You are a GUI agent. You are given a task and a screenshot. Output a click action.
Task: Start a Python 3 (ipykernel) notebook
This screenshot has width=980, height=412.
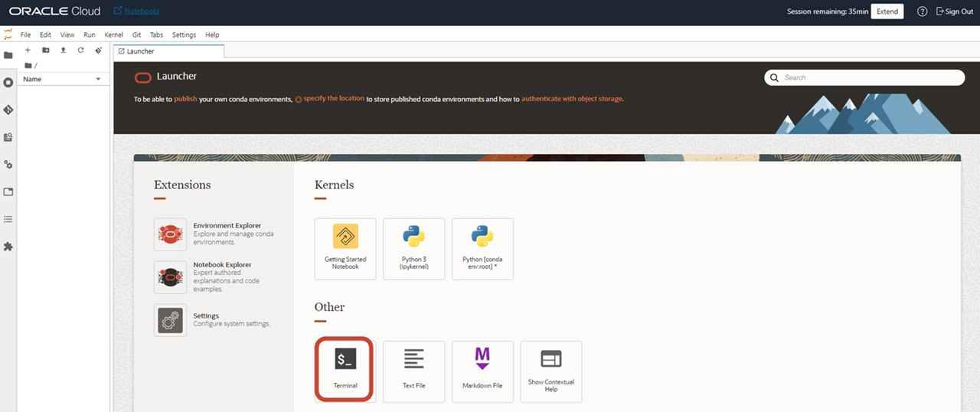[414, 249]
